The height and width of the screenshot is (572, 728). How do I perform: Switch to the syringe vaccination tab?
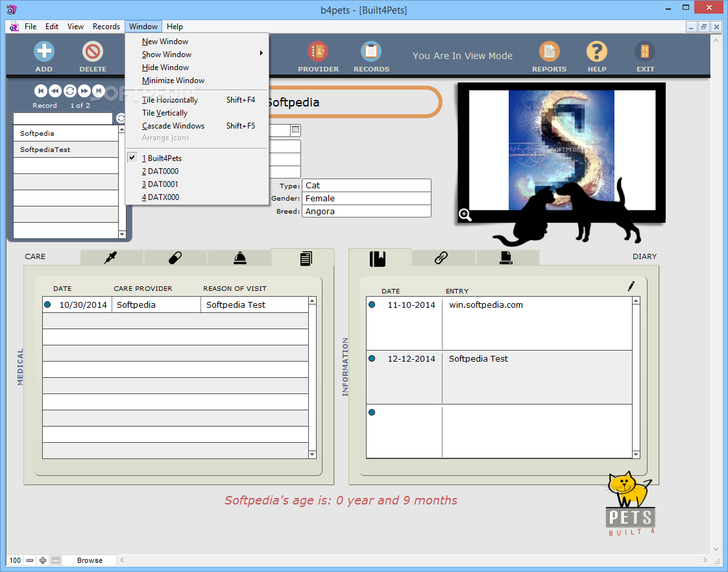111,257
